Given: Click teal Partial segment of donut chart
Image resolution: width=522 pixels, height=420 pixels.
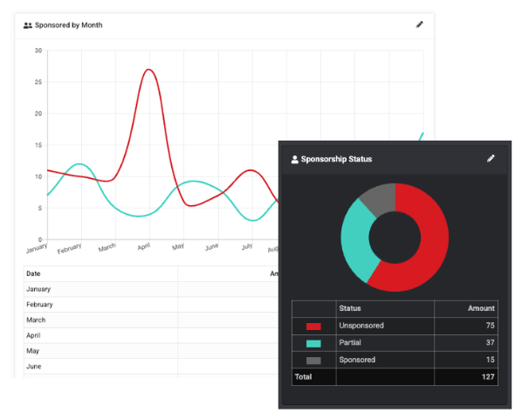Looking at the screenshot, I should [x=355, y=240].
